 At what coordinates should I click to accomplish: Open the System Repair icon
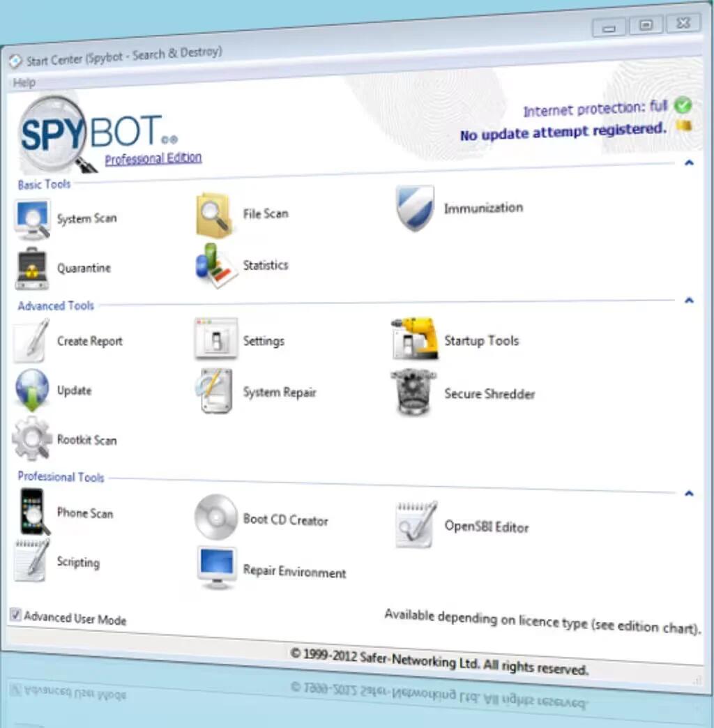click(214, 391)
